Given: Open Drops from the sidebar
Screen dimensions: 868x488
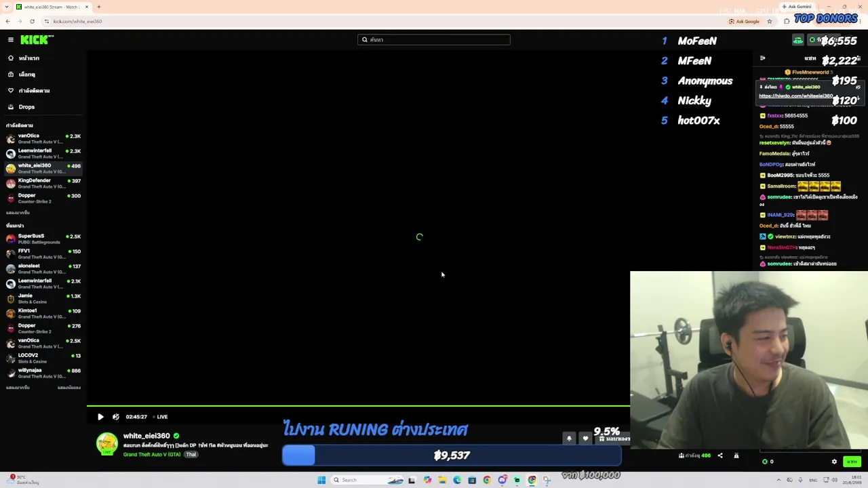Looking at the screenshot, I should pyautogui.click(x=26, y=107).
